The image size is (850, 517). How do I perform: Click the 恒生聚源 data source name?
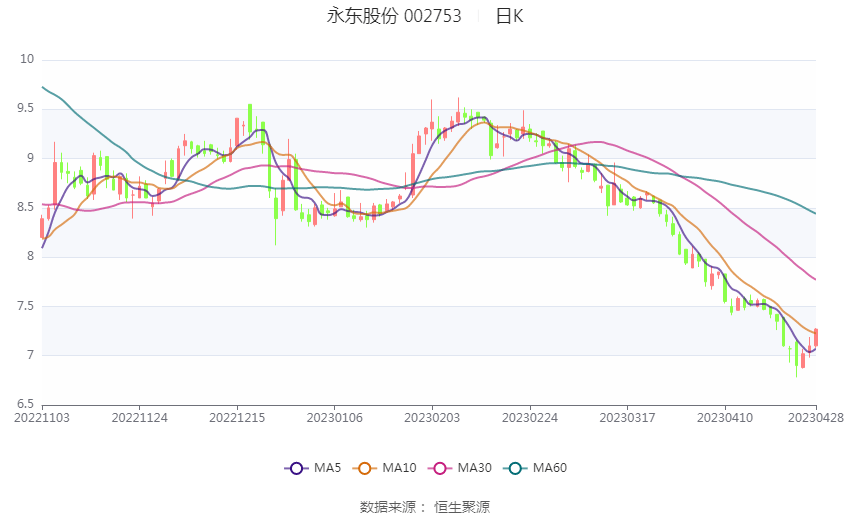[x=461, y=507]
